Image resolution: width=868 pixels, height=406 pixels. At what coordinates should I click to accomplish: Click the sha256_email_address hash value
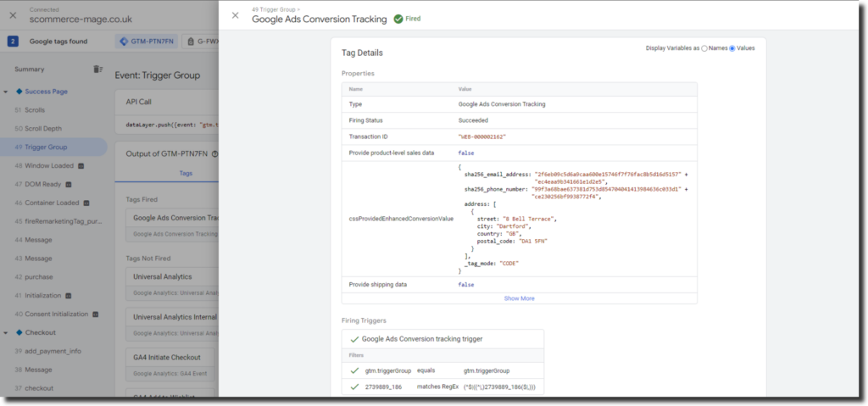(608, 177)
